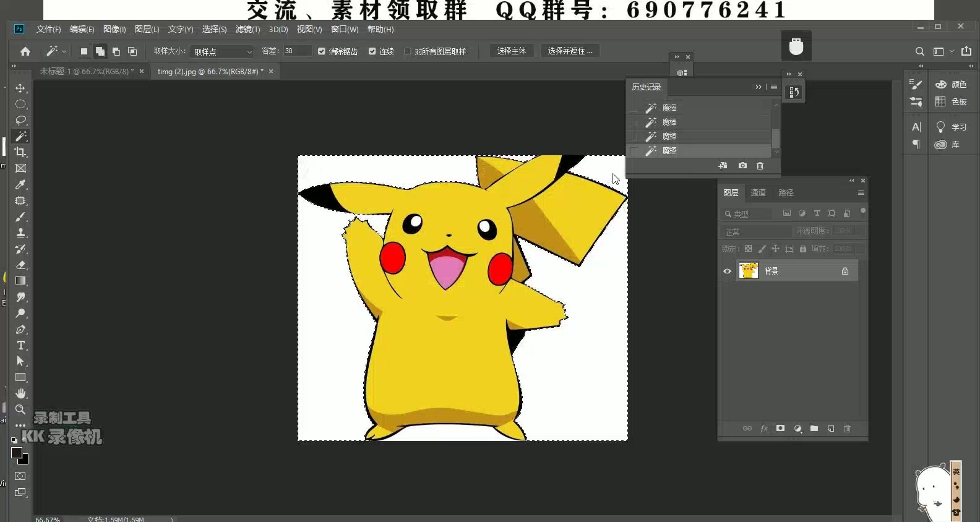Click the 选择主体 button

click(x=511, y=51)
